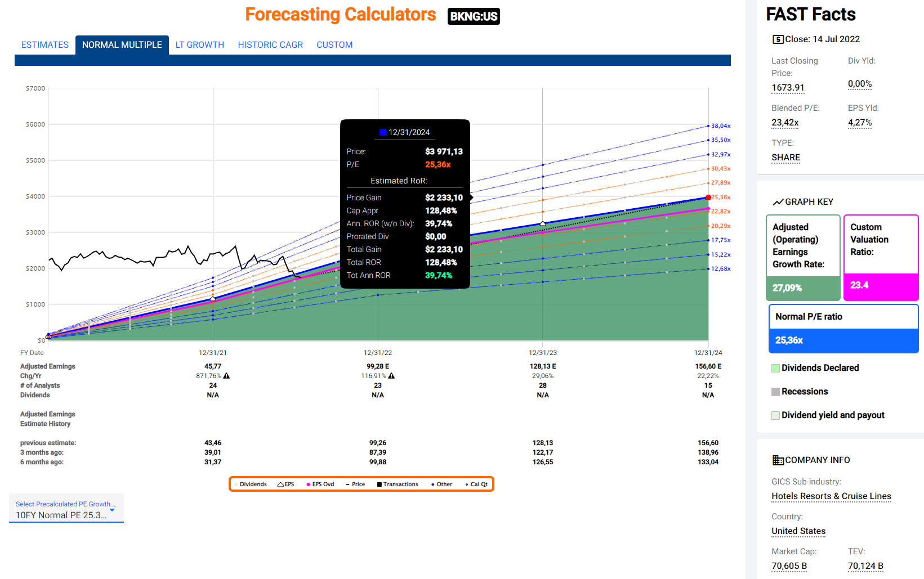Open the BKNG:US ticker selector

coord(474,16)
